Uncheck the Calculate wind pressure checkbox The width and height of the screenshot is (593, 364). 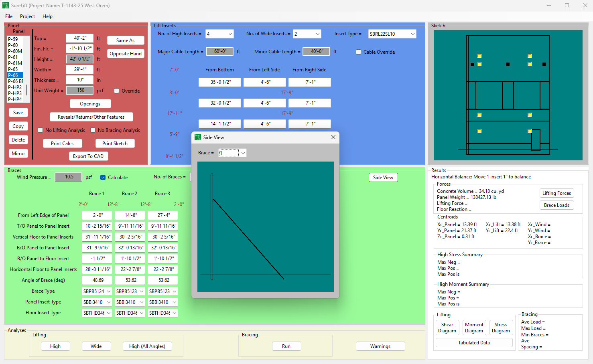[103, 178]
